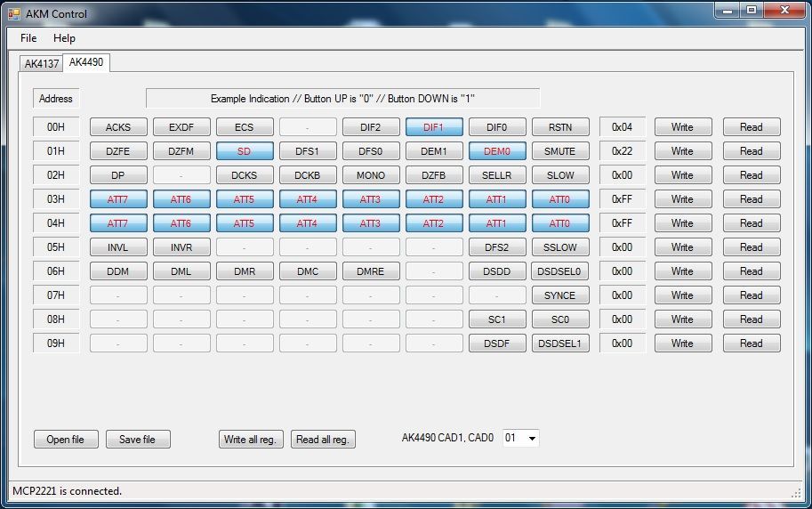Read register 04H value

pos(752,222)
